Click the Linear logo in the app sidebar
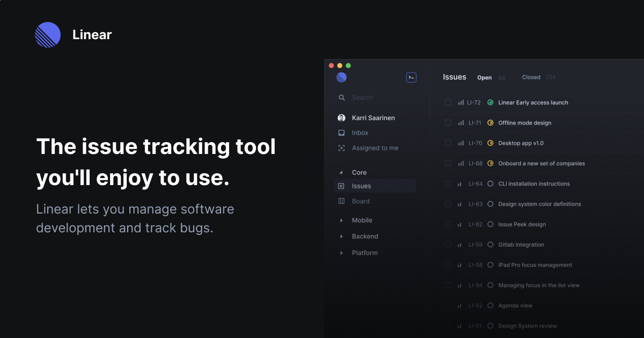The width and height of the screenshot is (644, 338). (x=341, y=77)
